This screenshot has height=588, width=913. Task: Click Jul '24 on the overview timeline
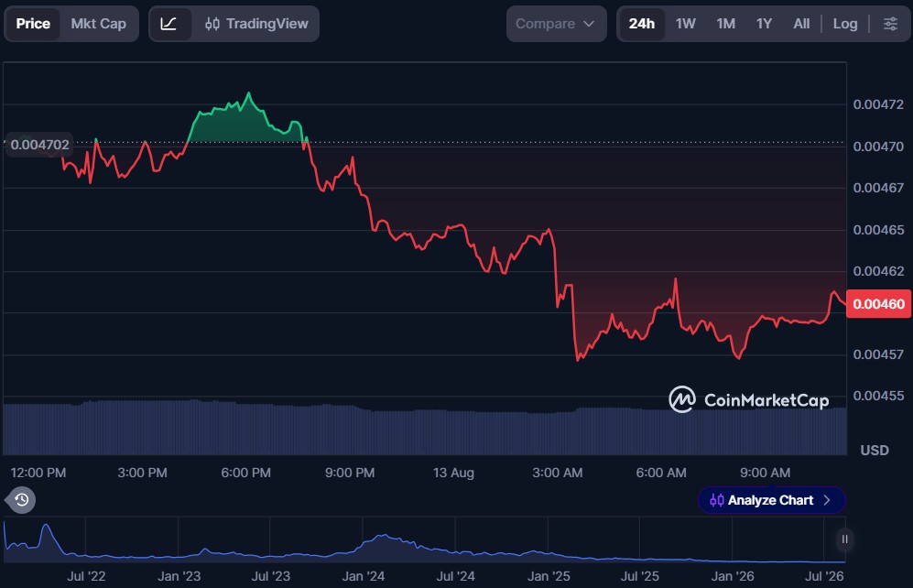tap(455, 576)
